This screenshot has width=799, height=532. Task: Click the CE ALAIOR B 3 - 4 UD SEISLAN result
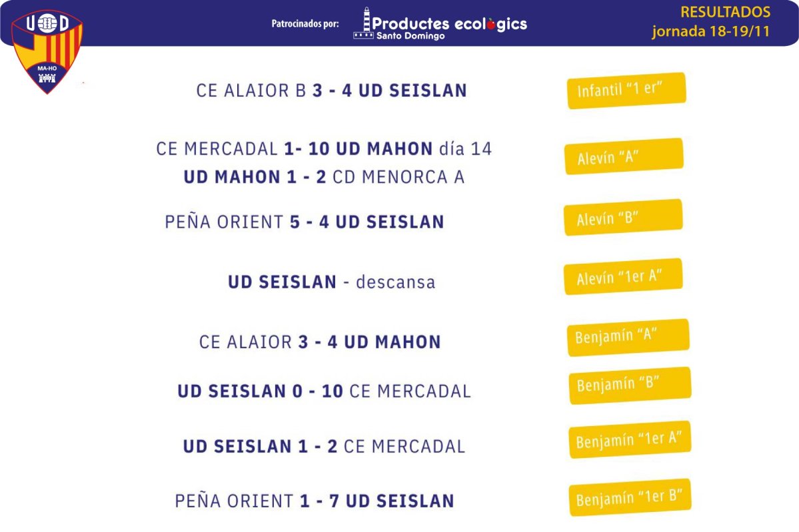[x=332, y=91]
